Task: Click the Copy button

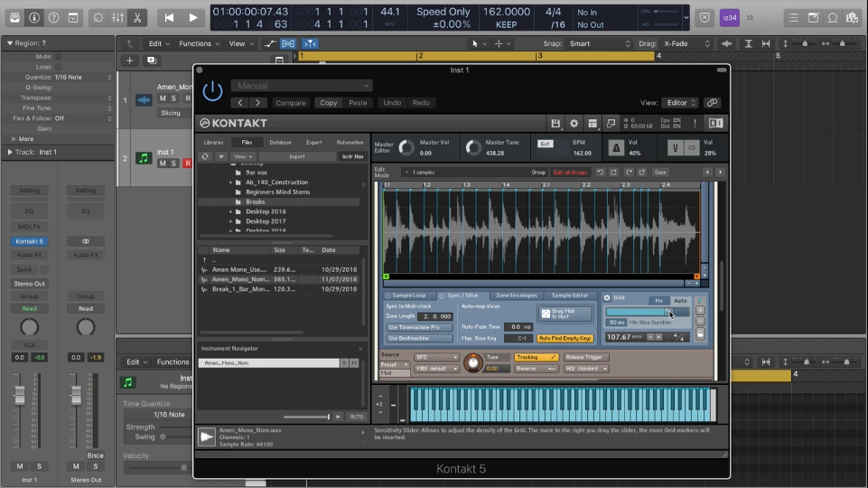Action: point(328,103)
